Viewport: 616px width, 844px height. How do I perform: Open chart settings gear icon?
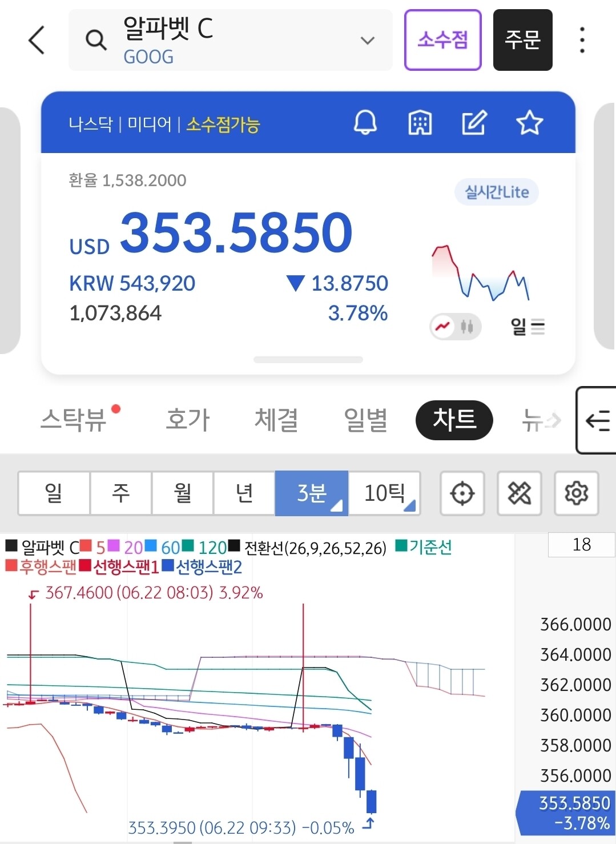(x=577, y=493)
